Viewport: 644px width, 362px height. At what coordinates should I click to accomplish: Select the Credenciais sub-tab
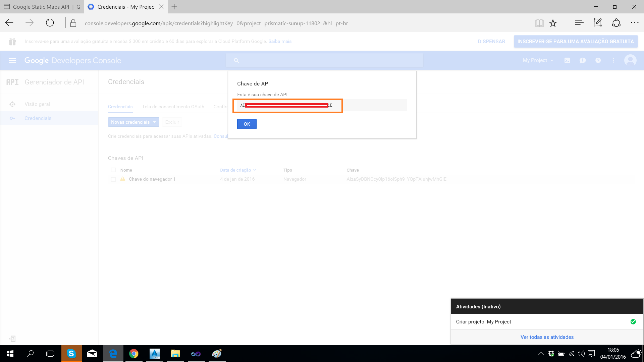click(120, 107)
